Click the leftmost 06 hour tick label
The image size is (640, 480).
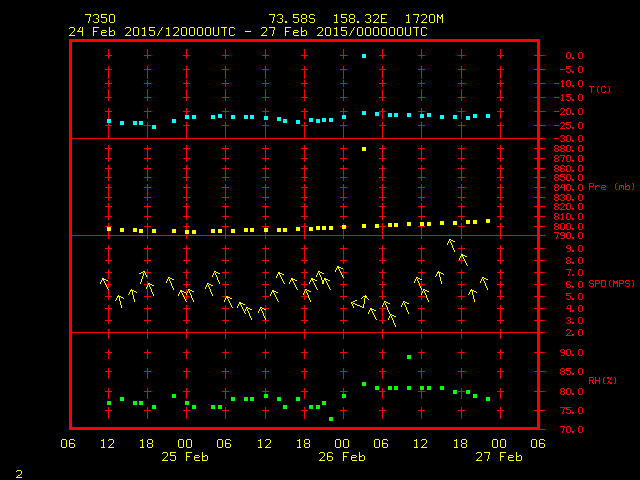click(x=69, y=444)
